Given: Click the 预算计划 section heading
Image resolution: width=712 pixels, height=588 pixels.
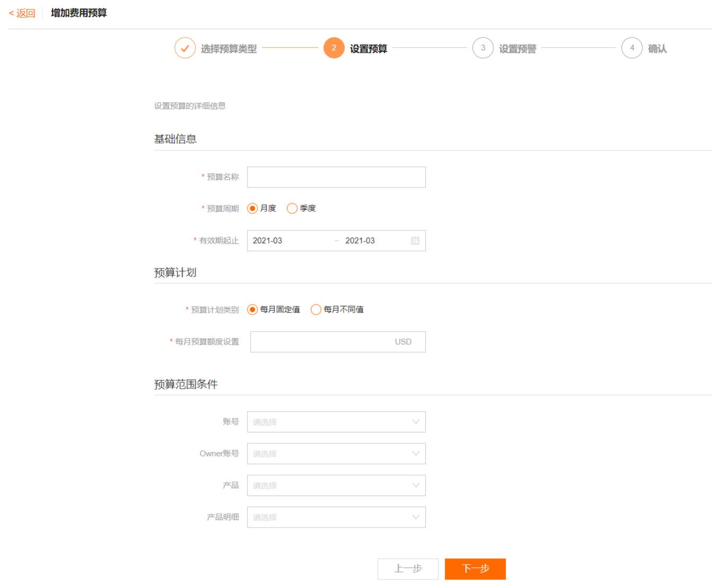Looking at the screenshot, I should click(x=175, y=273).
